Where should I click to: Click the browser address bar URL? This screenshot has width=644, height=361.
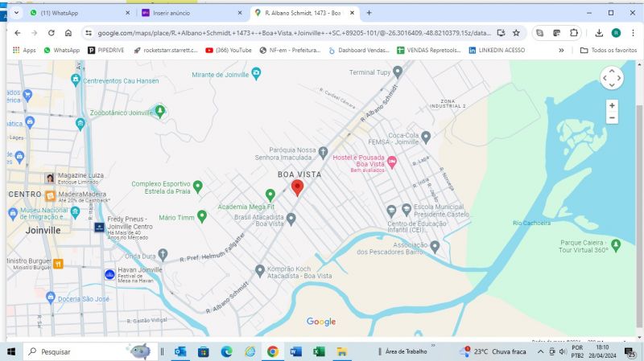[294, 33]
